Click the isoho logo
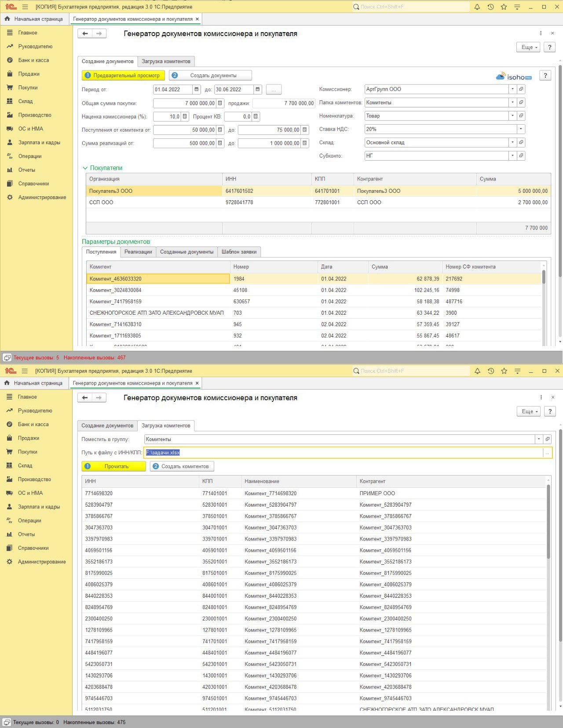This screenshot has width=563, height=728. coord(514,77)
